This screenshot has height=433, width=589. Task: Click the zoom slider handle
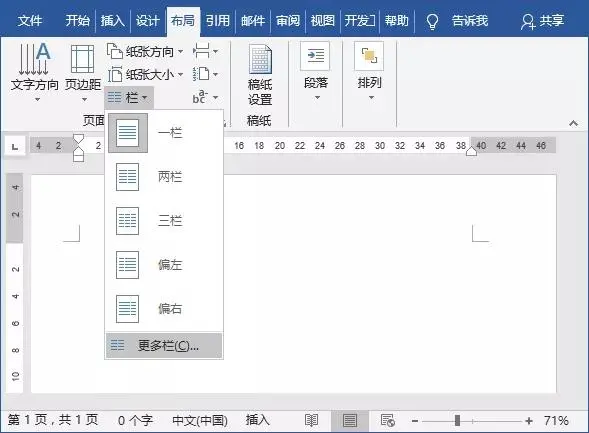[457, 420]
